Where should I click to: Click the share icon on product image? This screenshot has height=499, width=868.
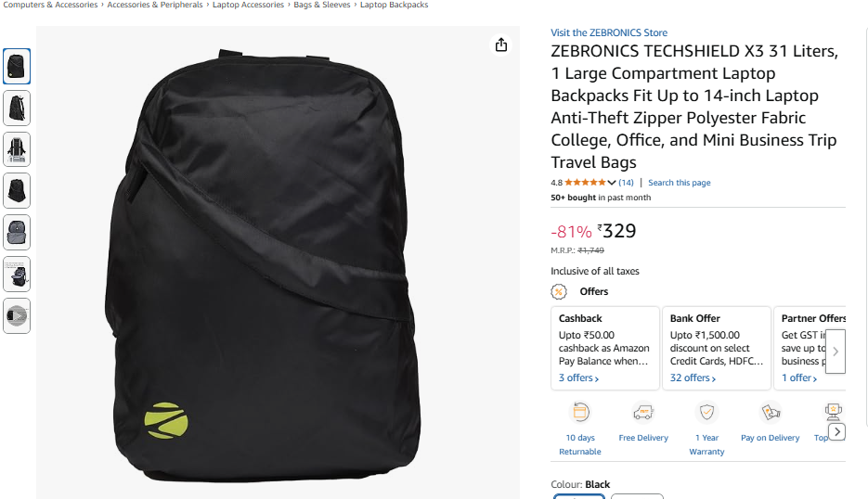(501, 45)
